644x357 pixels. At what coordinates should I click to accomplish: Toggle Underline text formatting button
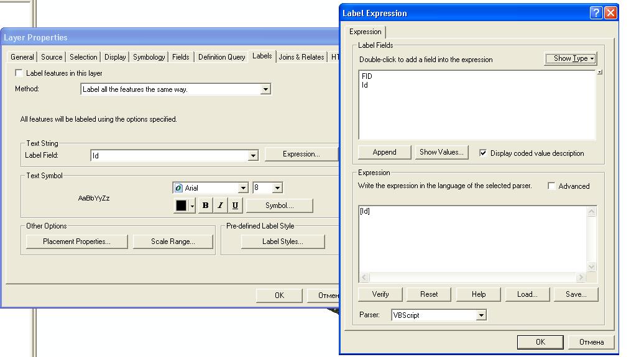pyautogui.click(x=235, y=205)
